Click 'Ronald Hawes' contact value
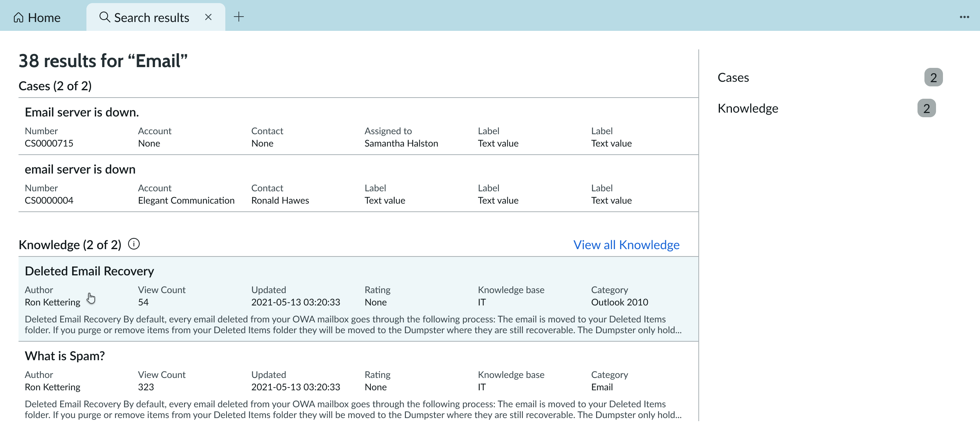 tap(280, 201)
